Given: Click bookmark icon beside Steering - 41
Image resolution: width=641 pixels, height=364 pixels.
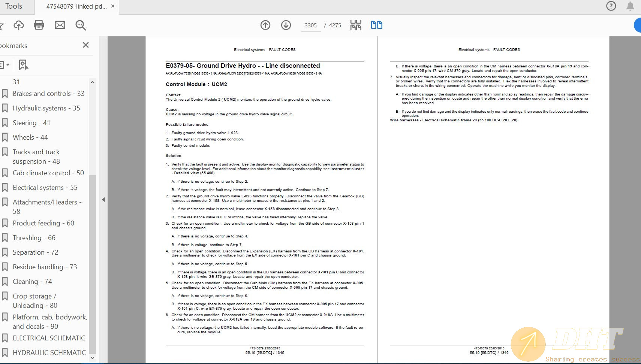Looking at the screenshot, I should pyautogui.click(x=5, y=123).
